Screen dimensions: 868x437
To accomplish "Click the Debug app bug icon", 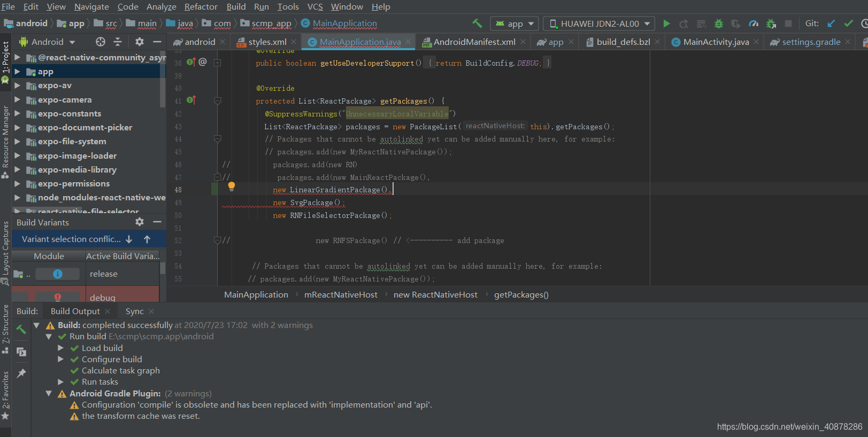I will (x=719, y=24).
